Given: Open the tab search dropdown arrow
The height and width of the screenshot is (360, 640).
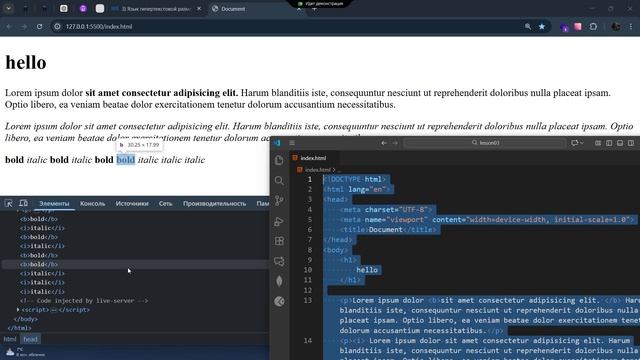Looking at the screenshot, I should (x=9, y=8).
